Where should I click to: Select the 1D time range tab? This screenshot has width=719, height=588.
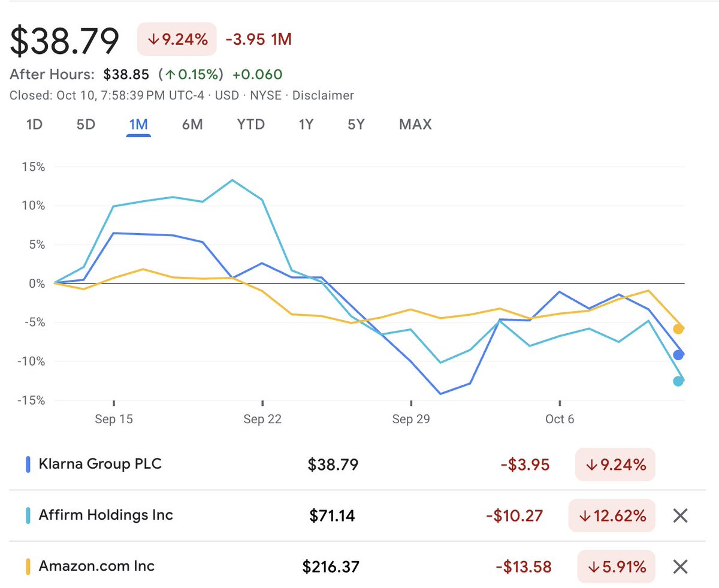click(35, 125)
